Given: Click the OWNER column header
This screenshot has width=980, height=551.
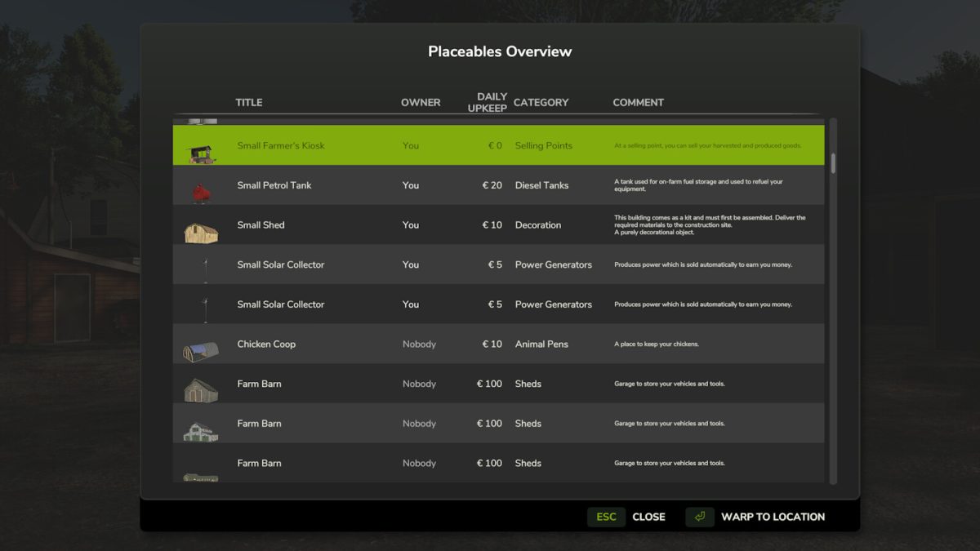Looking at the screenshot, I should pos(421,102).
